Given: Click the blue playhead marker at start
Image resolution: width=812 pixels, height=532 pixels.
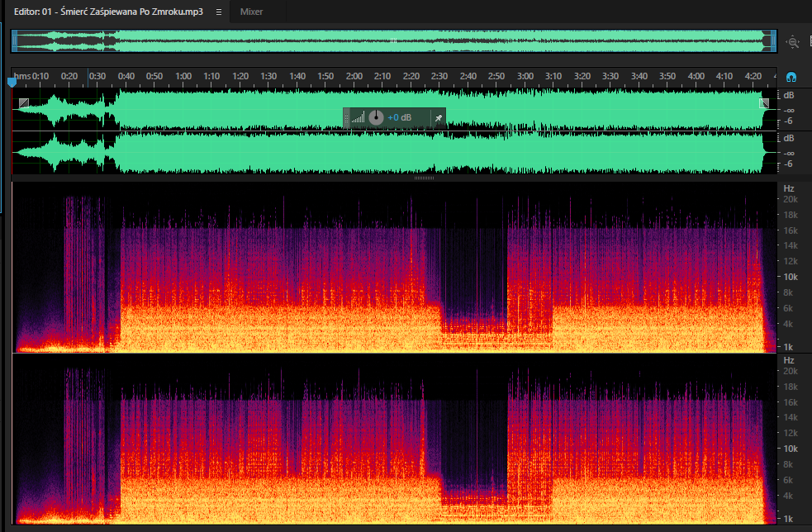Looking at the screenshot, I should 12,82.
